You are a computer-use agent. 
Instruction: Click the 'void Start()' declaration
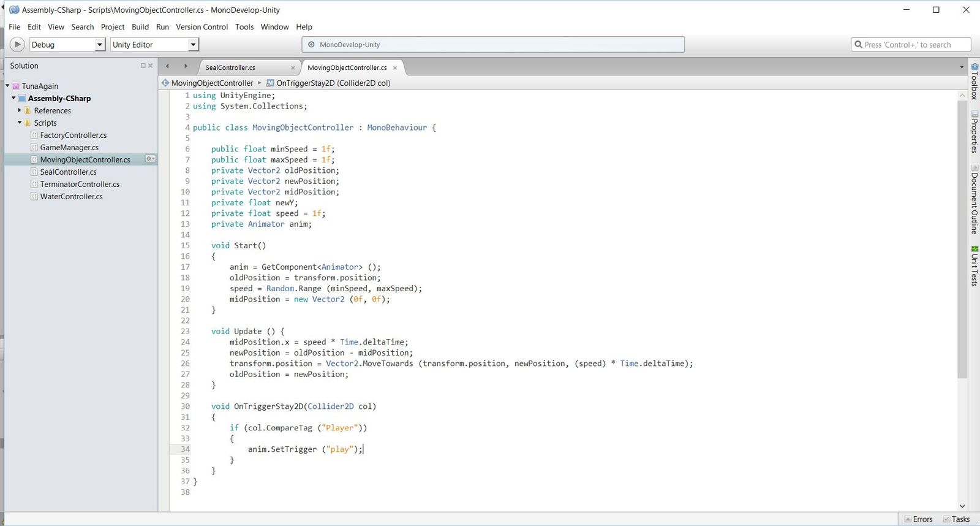pos(239,245)
